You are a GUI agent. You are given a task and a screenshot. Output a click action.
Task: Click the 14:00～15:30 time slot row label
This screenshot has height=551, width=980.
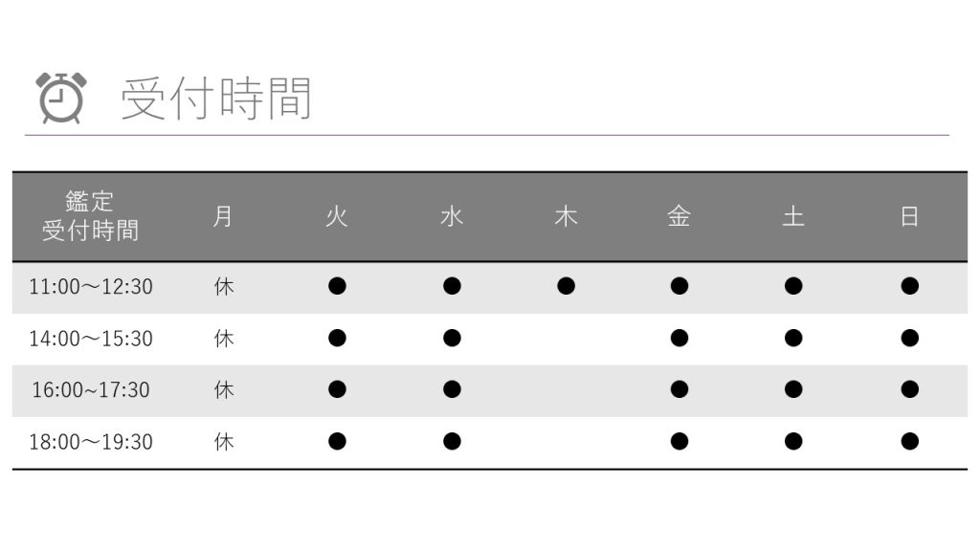(91, 339)
